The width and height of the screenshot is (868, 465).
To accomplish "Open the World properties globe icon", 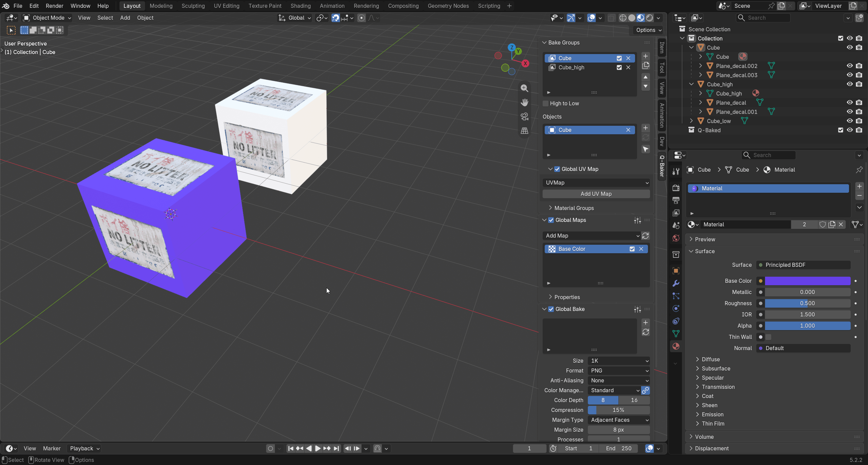I will pyautogui.click(x=676, y=238).
